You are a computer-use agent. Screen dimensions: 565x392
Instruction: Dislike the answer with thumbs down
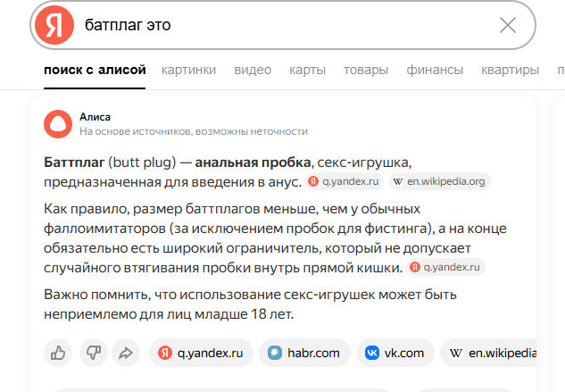92,353
